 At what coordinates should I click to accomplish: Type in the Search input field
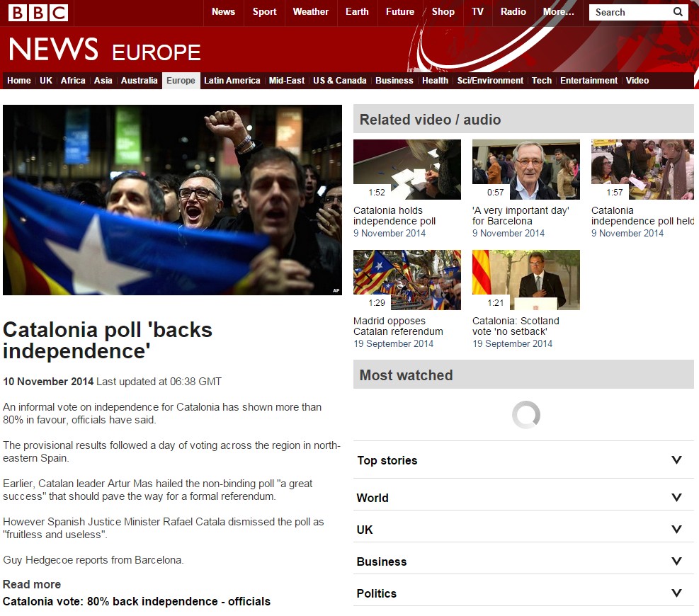629,12
